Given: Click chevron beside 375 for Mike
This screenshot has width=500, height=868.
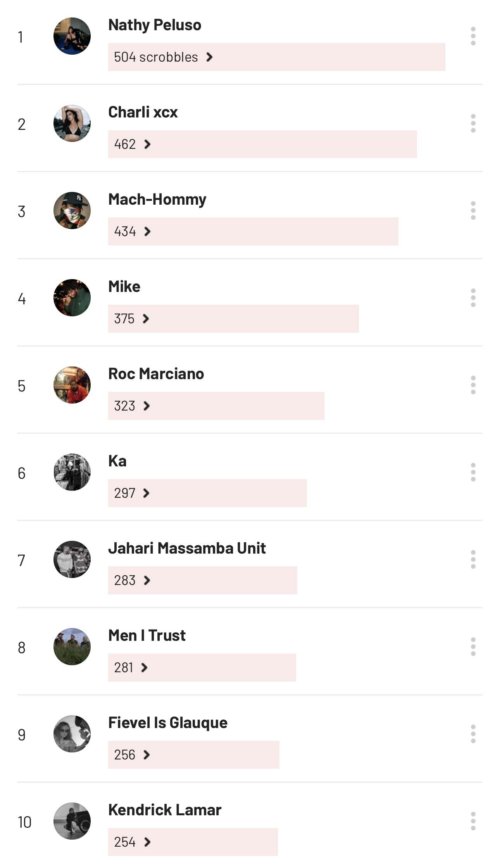Looking at the screenshot, I should pos(146,319).
